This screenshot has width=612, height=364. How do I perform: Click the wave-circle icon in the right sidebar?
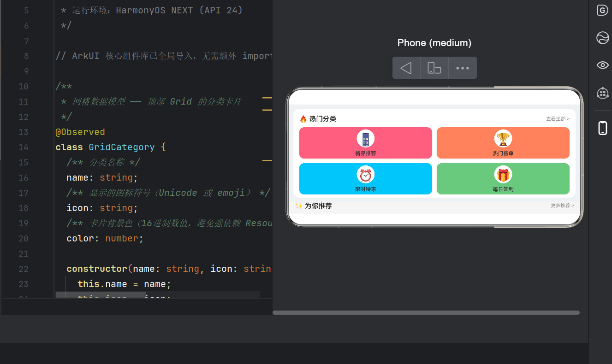(602, 37)
